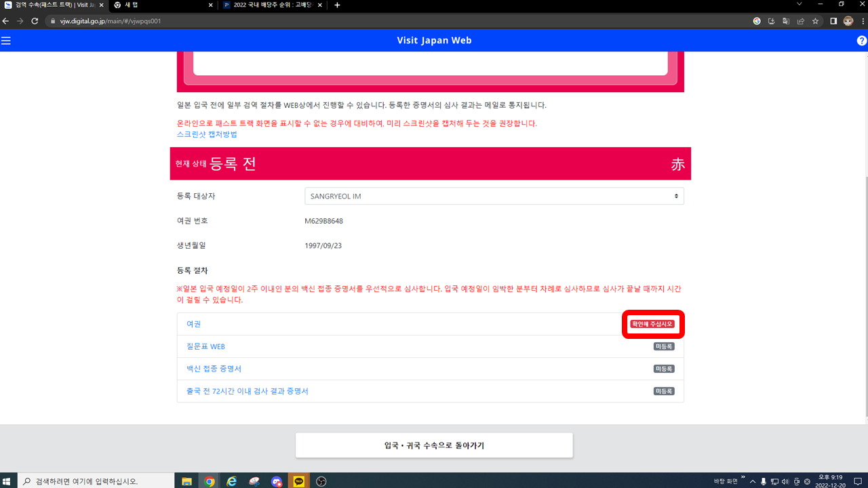The image size is (868, 488).
Task: Open the hamburger menu in Visit Japan Web
Action: point(6,41)
